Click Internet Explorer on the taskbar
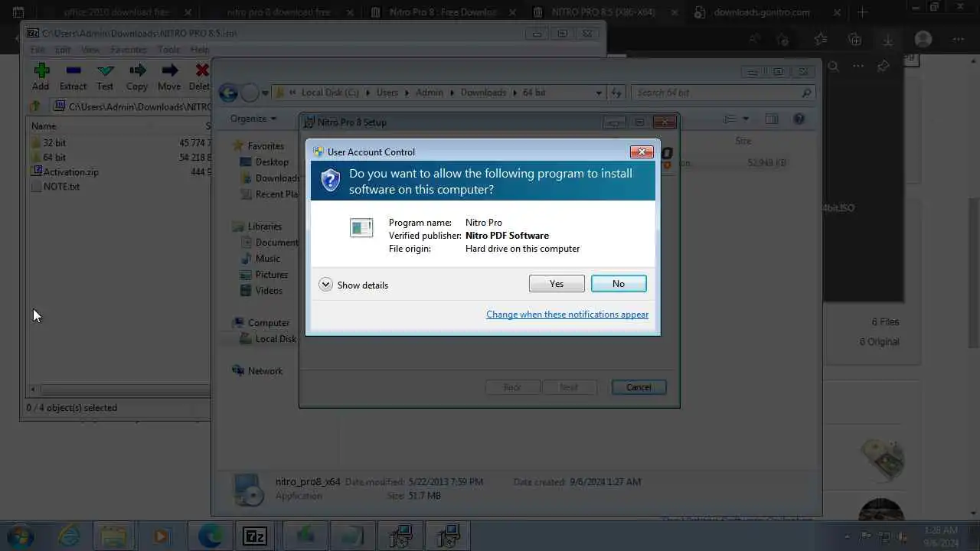980x551 pixels. [69, 536]
